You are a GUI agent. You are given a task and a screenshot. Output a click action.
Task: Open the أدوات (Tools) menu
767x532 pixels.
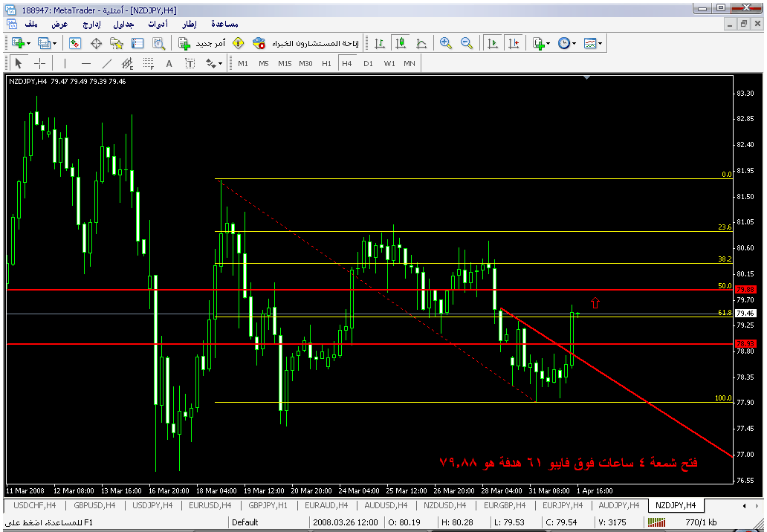[157, 25]
